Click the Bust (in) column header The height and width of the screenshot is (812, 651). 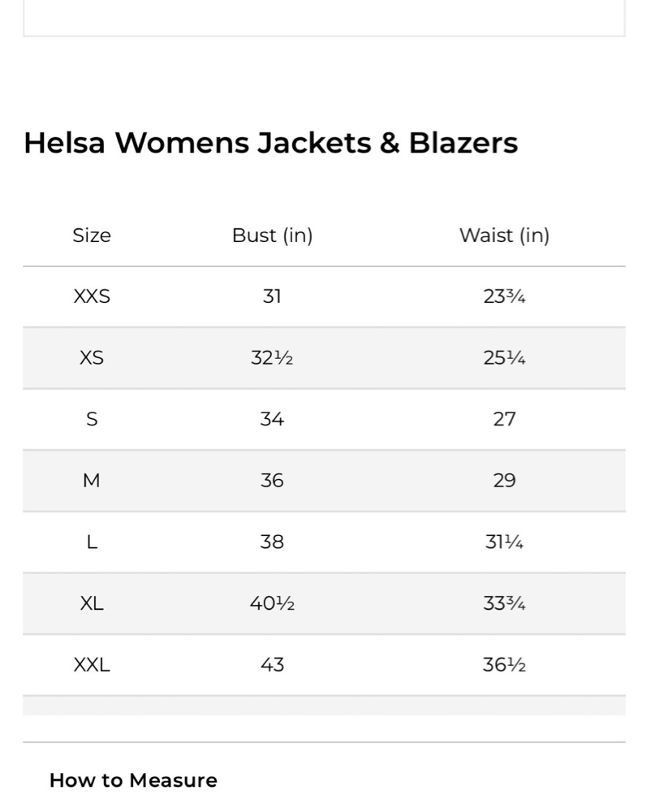click(x=272, y=235)
